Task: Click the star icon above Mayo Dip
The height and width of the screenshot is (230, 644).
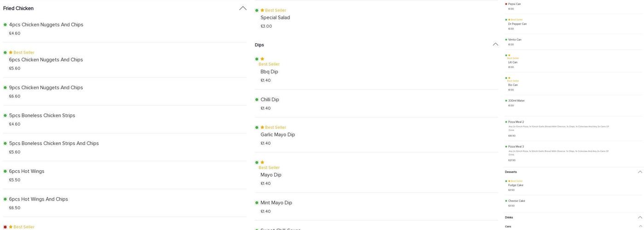Action: pos(262,162)
